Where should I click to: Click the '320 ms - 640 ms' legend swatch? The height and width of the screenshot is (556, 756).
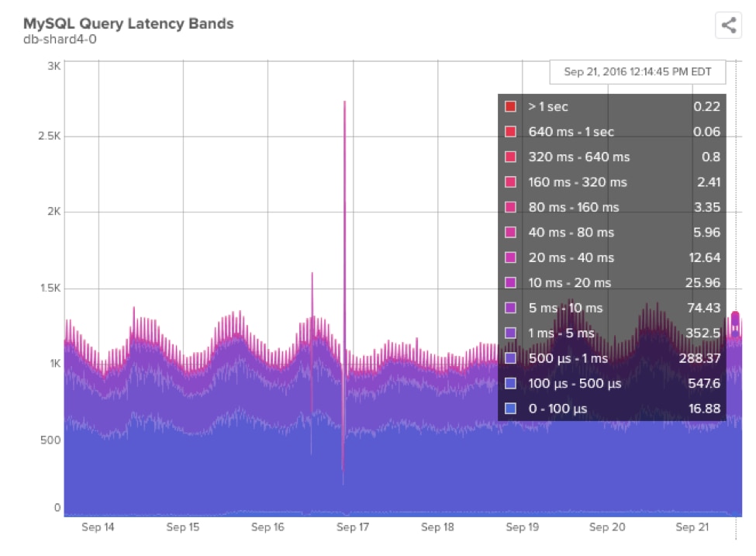tap(510, 157)
